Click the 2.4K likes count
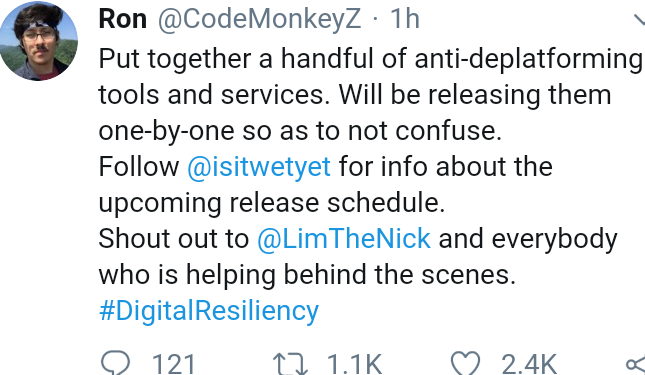Screen dimensions: 645x375 click(x=529, y=364)
